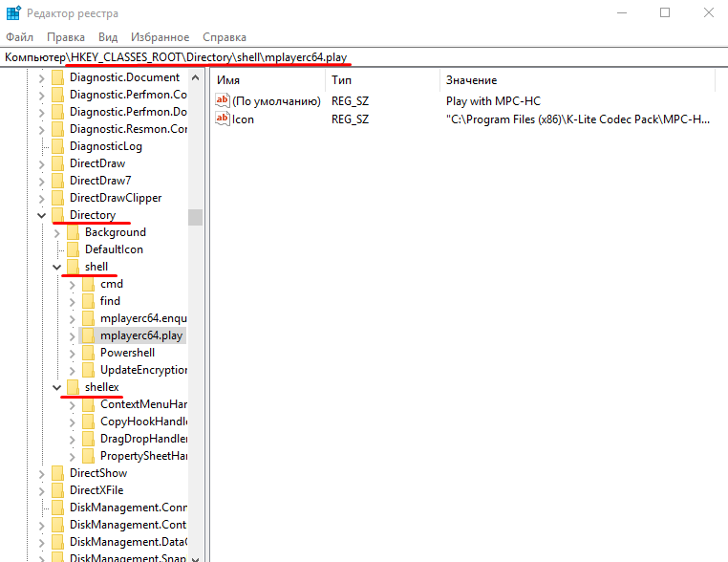Select the mplayerc64.play key
The width and height of the screenshot is (728, 562).
140,335
